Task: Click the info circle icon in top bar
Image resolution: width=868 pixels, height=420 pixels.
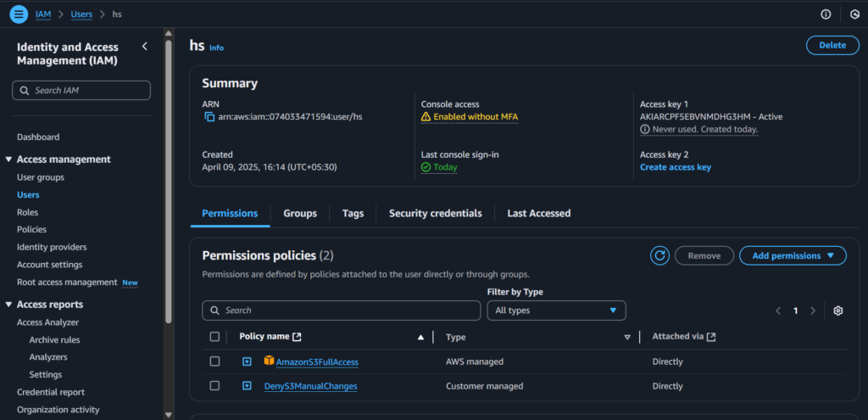Action: point(826,14)
